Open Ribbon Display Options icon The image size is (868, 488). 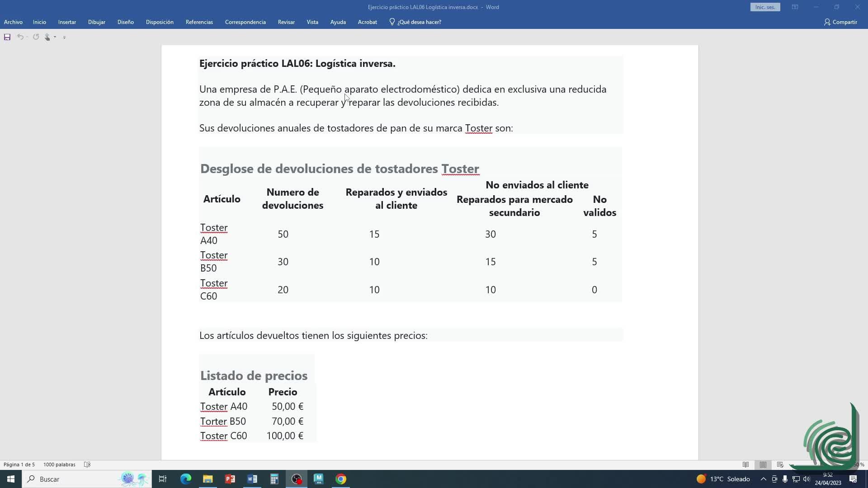(795, 7)
